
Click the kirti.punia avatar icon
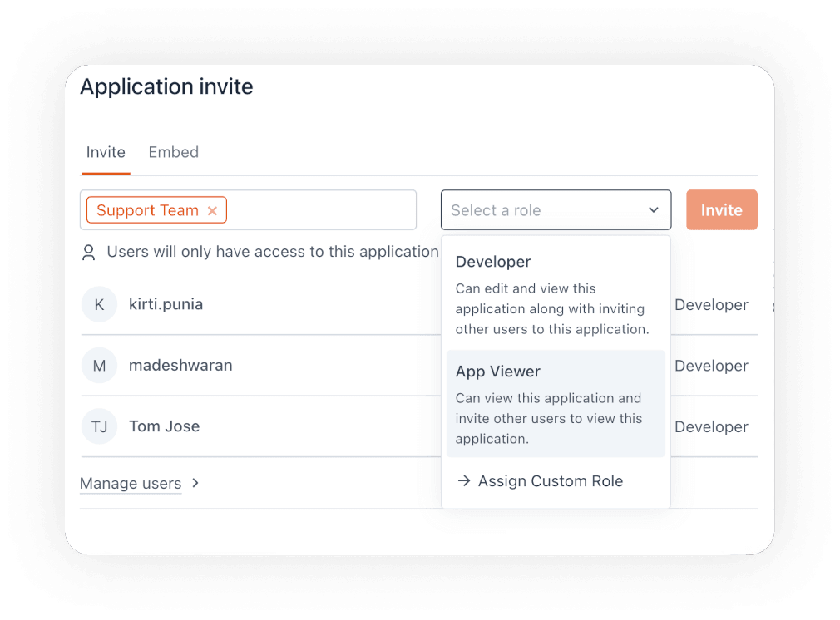click(x=99, y=304)
